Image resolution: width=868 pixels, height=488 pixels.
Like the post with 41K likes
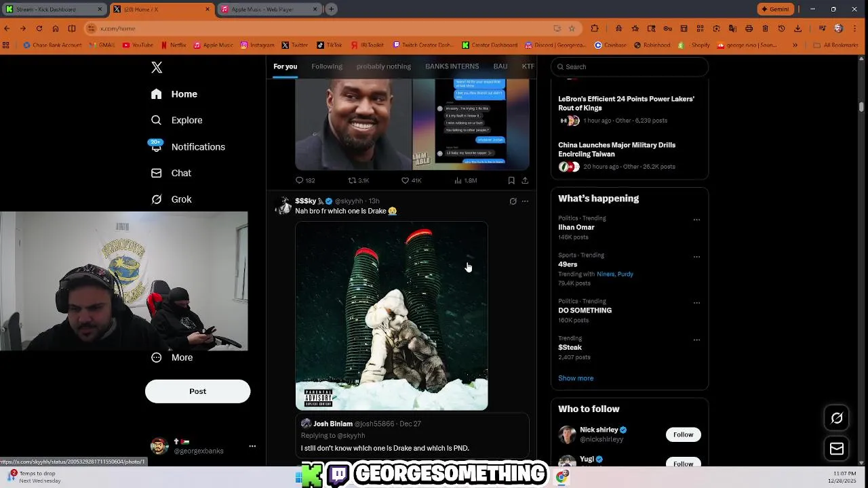[406, 180]
